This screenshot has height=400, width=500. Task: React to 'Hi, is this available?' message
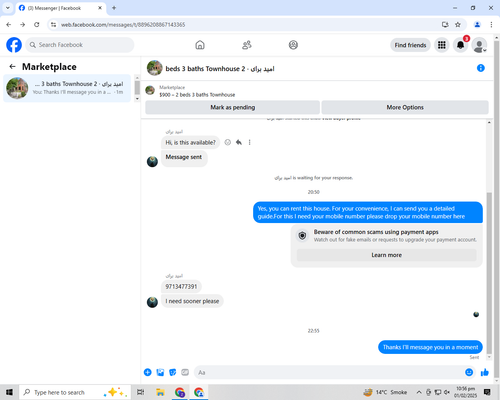(x=228, y=142)
